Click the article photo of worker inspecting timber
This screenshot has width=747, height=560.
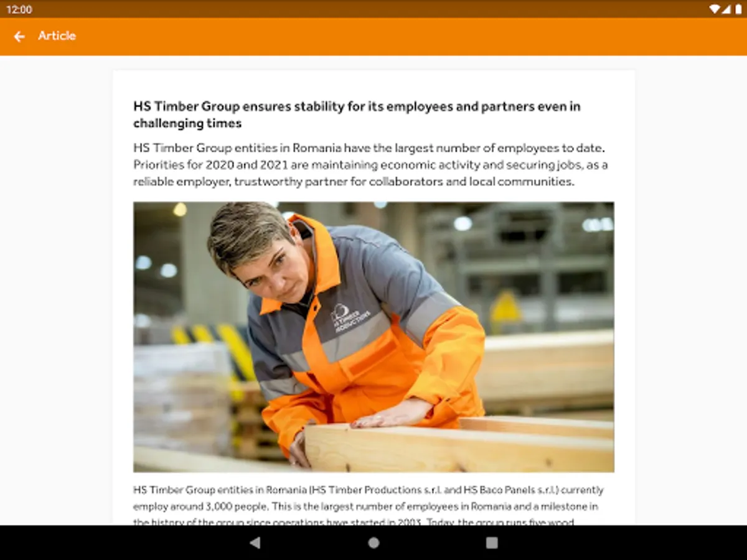click(374, 337)
